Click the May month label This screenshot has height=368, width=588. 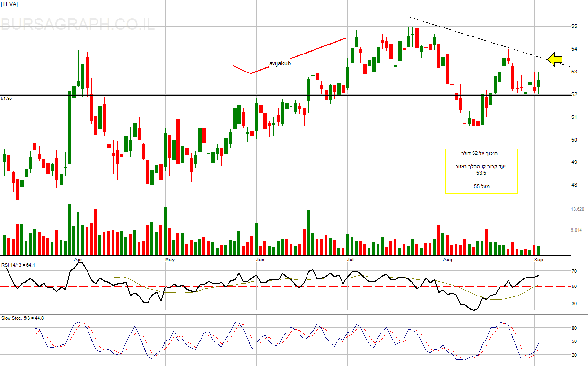[170, 260]
